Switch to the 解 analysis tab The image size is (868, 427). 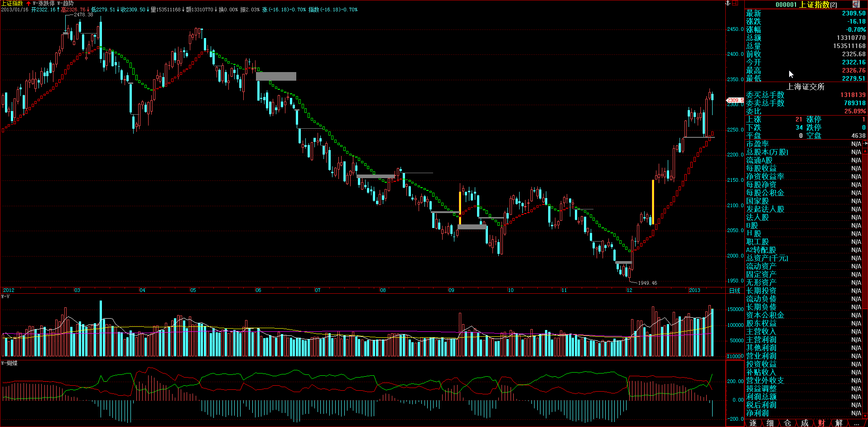point(839,423)
